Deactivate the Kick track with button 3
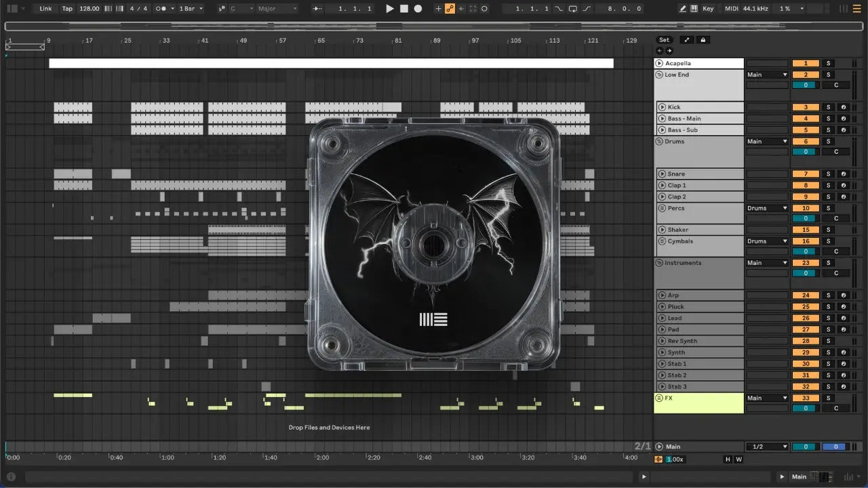Image resolution: width=868 pixels, height=488 pixels. tap(806, 107)
